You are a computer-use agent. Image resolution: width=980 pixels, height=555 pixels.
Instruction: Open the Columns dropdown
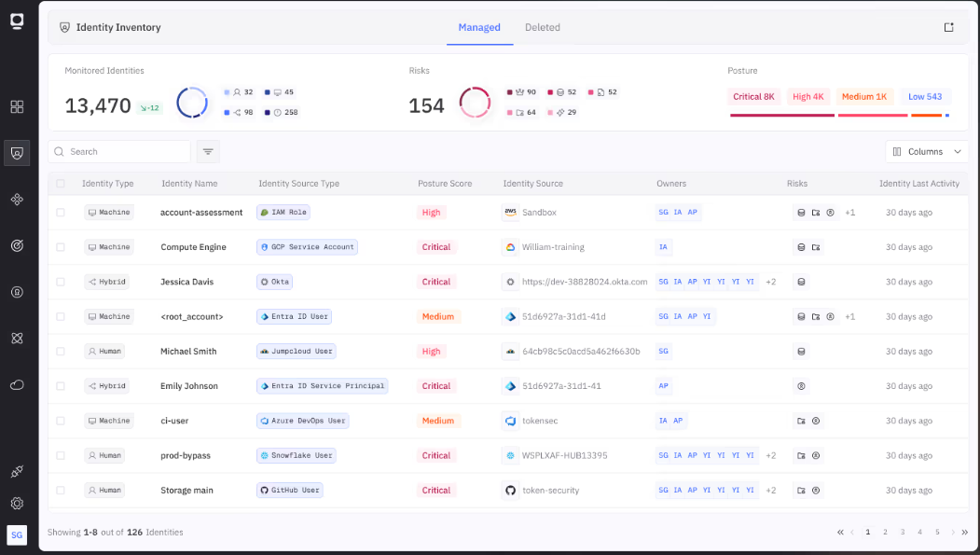click(926, 150)
